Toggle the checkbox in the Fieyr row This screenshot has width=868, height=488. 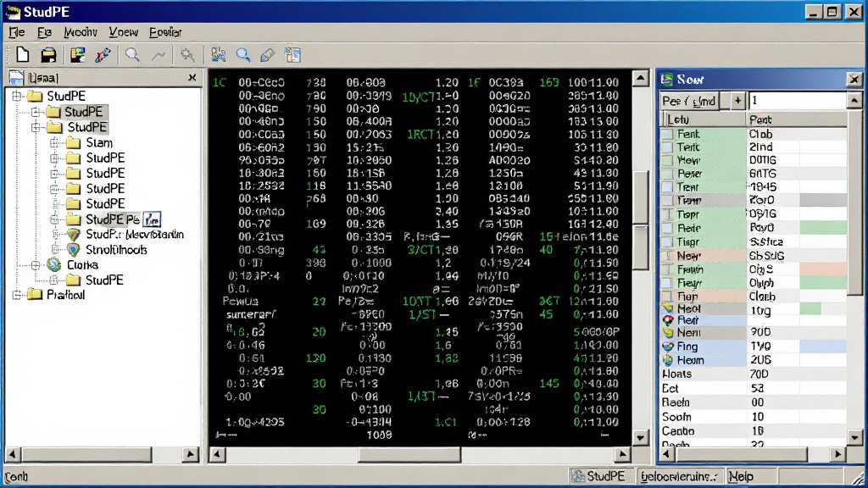point(668,283)
